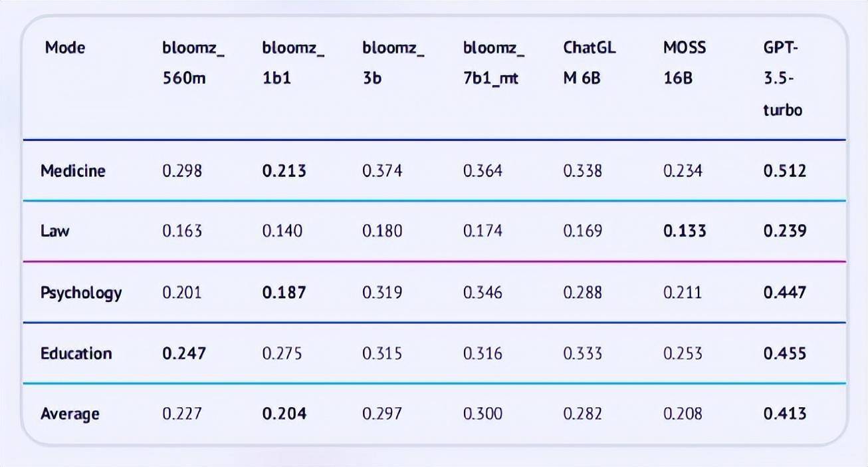
Task: Select bloomz_7b1_mt Psychology score 0.346
Action: 483,293
